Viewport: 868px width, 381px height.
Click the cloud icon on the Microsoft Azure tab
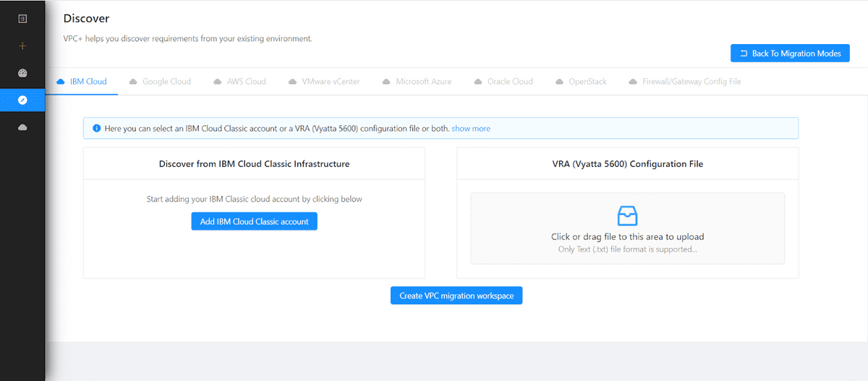386,82
